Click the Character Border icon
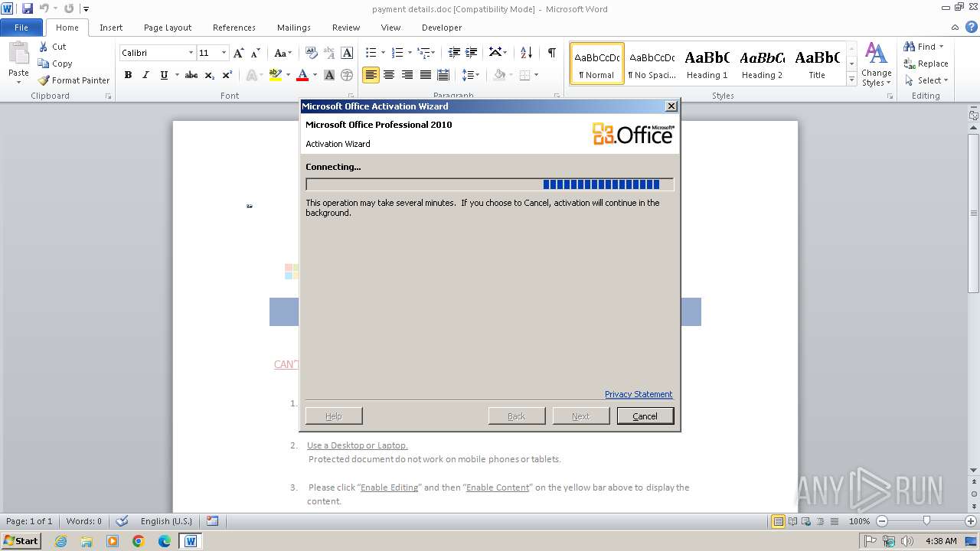 [x=347, y=53]
